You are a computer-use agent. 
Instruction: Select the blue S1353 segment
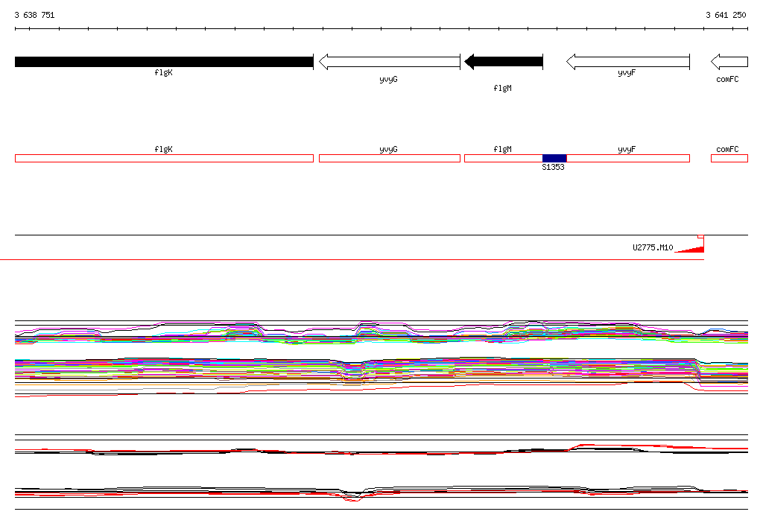(x=554, y=158)
